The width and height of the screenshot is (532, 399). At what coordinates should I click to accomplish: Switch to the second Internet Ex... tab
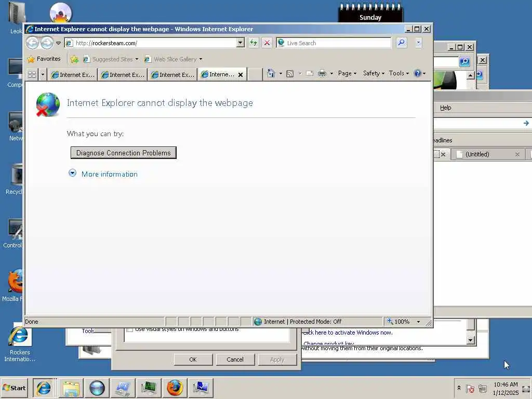click(123, 75)
